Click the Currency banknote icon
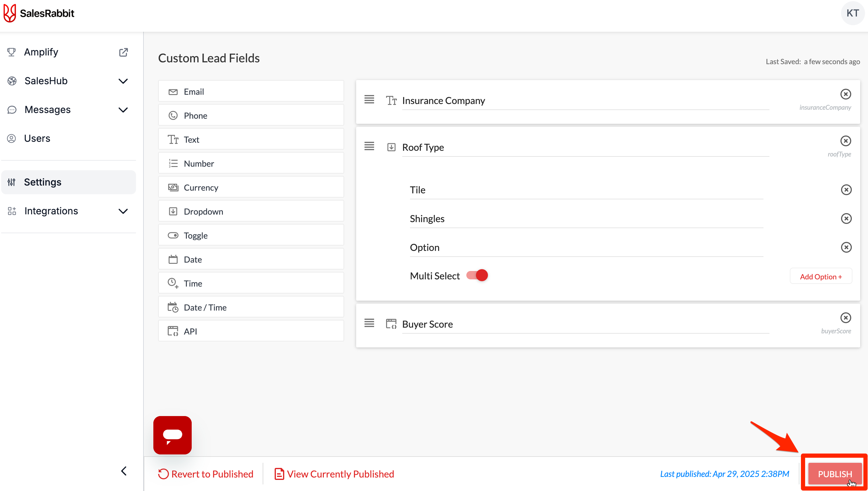The height and width of the screenshot is (491, 868). pyautogui.click(x=173, y=188)
